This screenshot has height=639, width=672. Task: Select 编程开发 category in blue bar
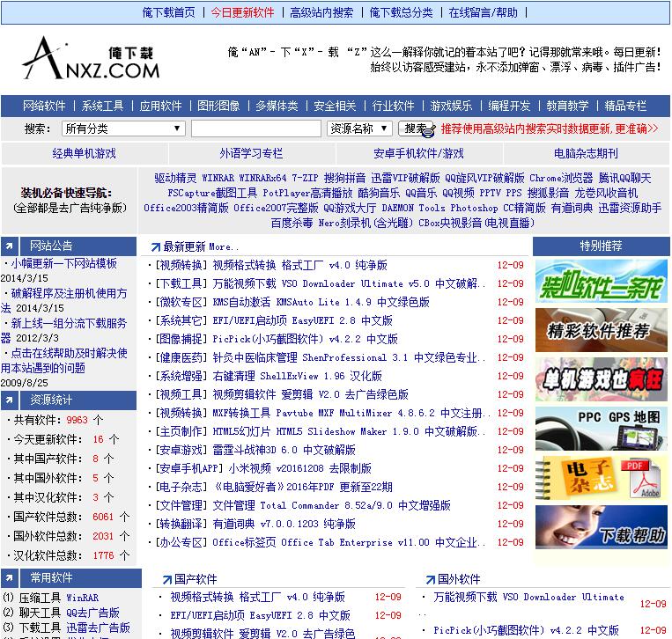coord(509,106)
